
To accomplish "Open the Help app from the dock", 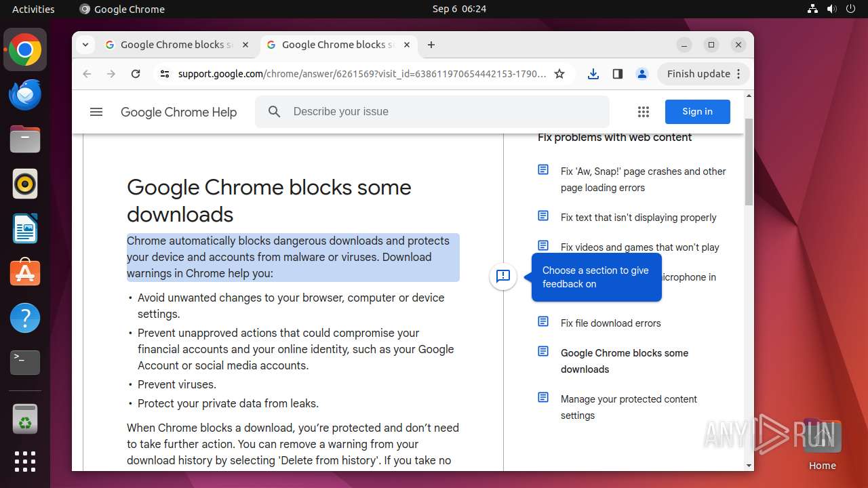I will pyautogui.click(x=25, y=318).
